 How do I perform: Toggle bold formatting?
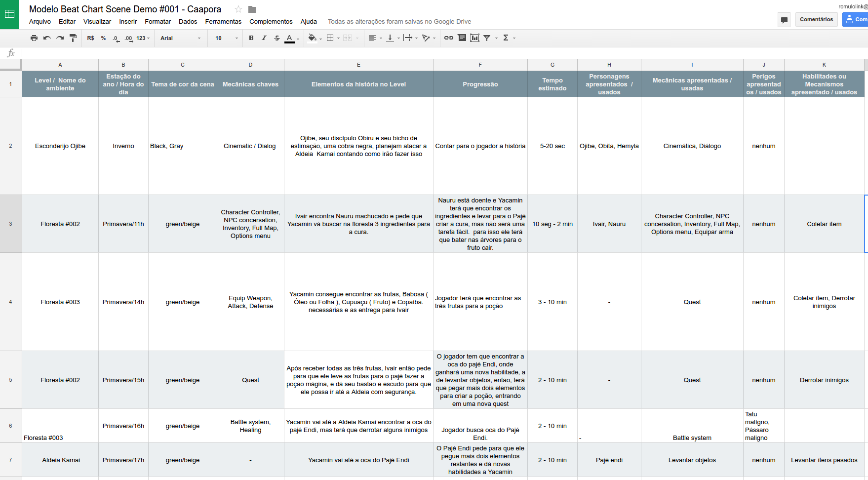(x=251, y=38)
